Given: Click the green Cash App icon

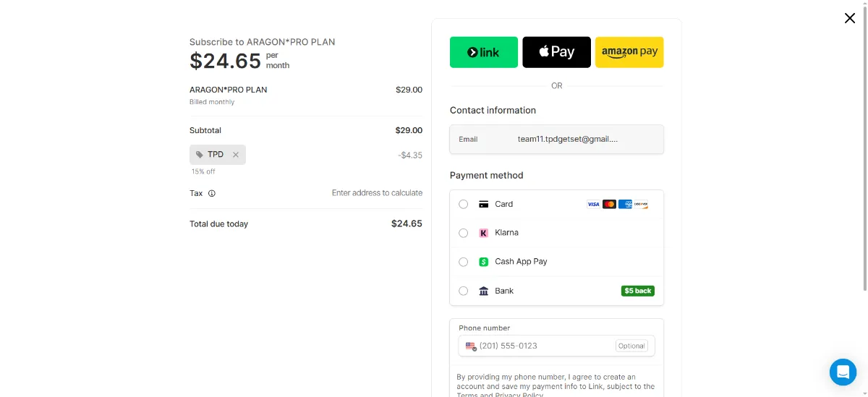Looking at the screenshot, I should 484,262.
